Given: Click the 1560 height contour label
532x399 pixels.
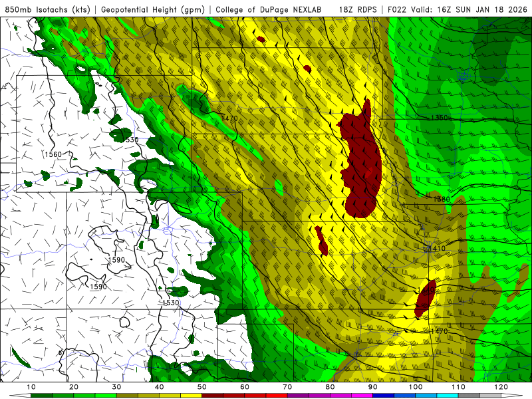Looking at the screenshot, I should pyautogui.click(x=54, y=154).
